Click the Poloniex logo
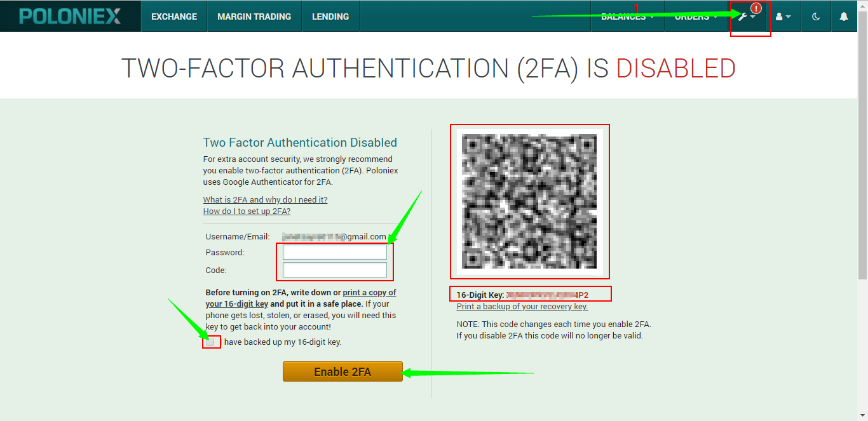The width and height of the screenshot is (868, 421). (x=70, y=17)
